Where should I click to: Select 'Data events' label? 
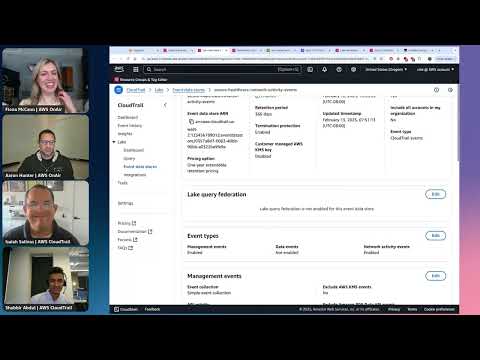click(287, 247)
